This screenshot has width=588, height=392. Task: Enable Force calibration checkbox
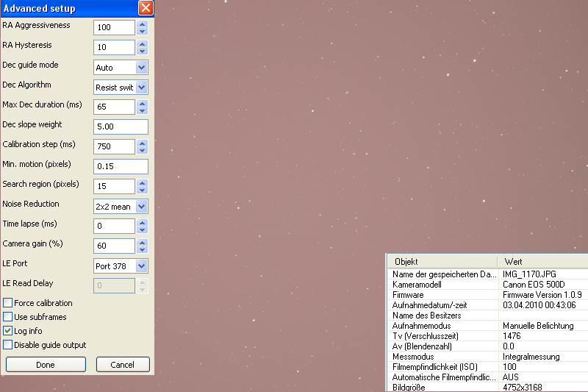click(8, 303)
